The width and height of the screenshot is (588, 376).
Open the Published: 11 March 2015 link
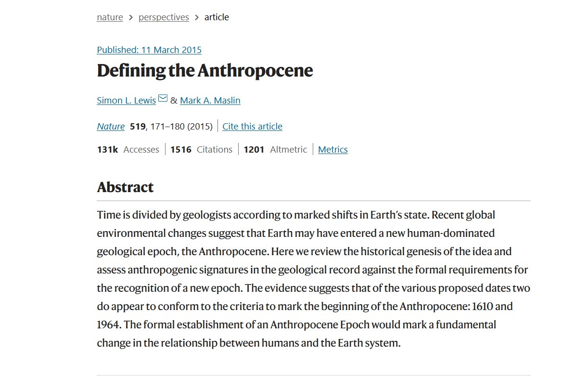click(x=149, y=50)
